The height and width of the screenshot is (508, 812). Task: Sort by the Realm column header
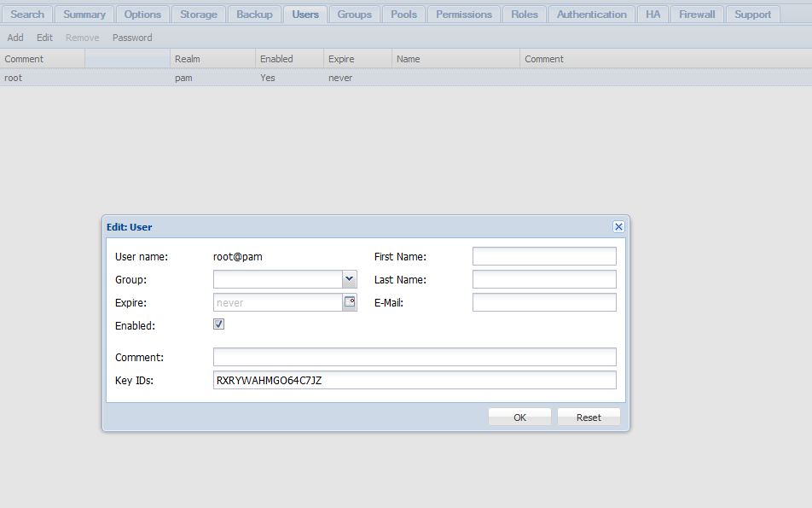(212, 59)
